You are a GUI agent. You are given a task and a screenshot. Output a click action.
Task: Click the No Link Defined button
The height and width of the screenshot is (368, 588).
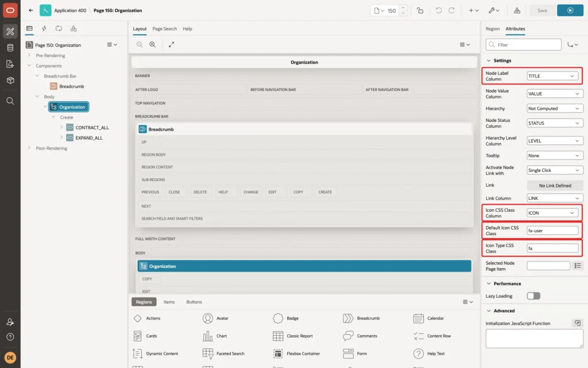pos(555,186)
